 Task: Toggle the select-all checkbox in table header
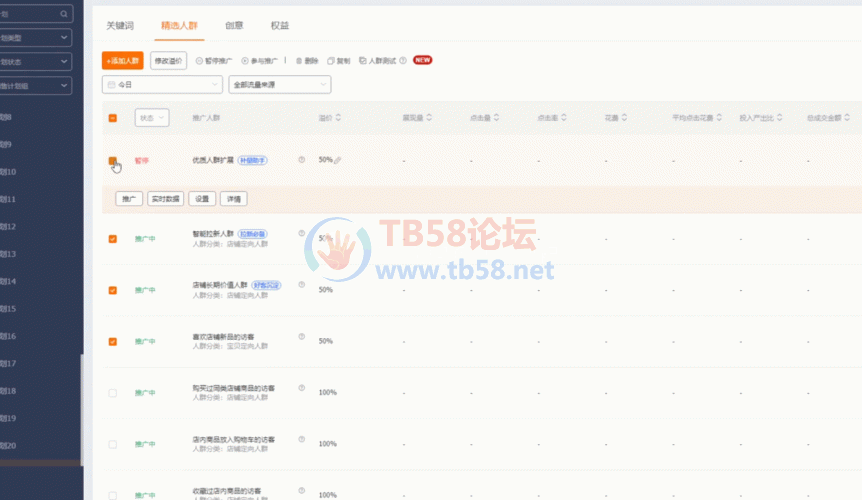112,118
